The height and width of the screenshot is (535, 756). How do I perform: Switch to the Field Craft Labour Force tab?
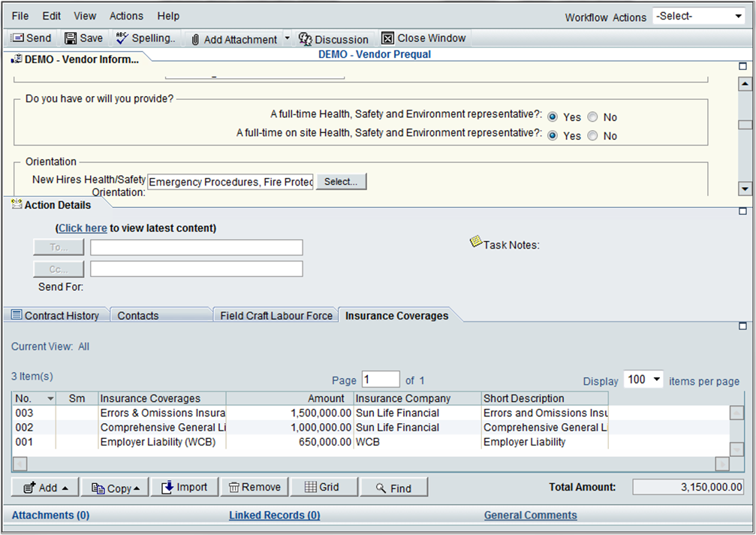tap(276, 316)
